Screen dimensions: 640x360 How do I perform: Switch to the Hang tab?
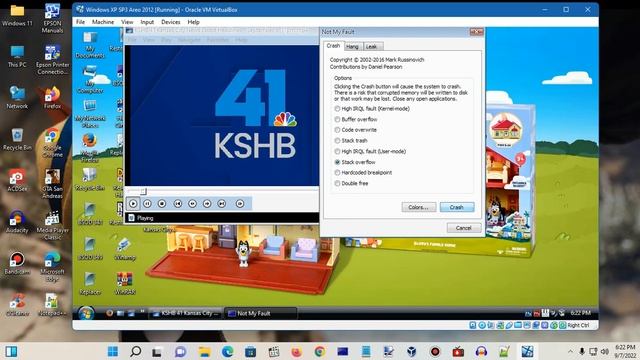(352, 47)
